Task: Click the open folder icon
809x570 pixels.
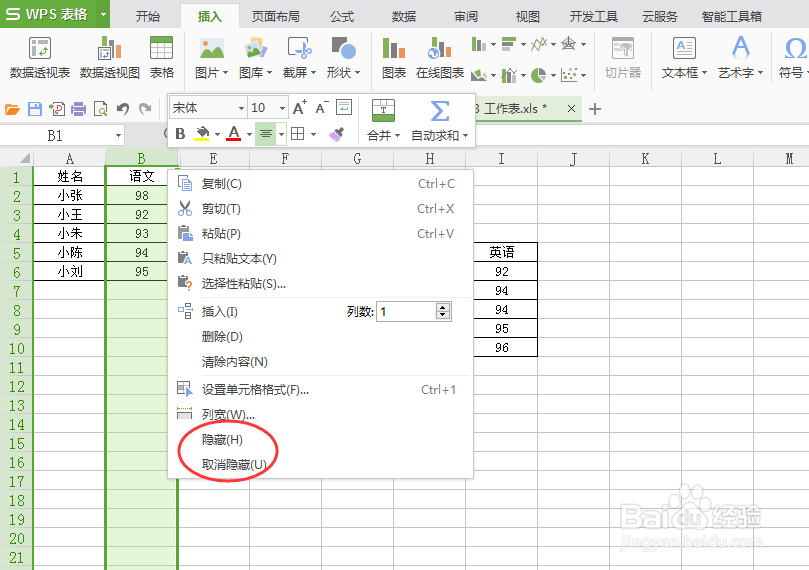Action: (12, 109)
